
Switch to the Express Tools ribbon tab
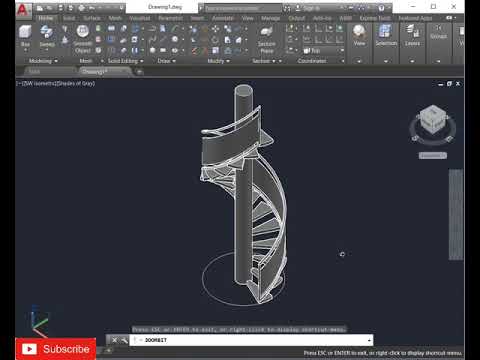coord(375,18)
